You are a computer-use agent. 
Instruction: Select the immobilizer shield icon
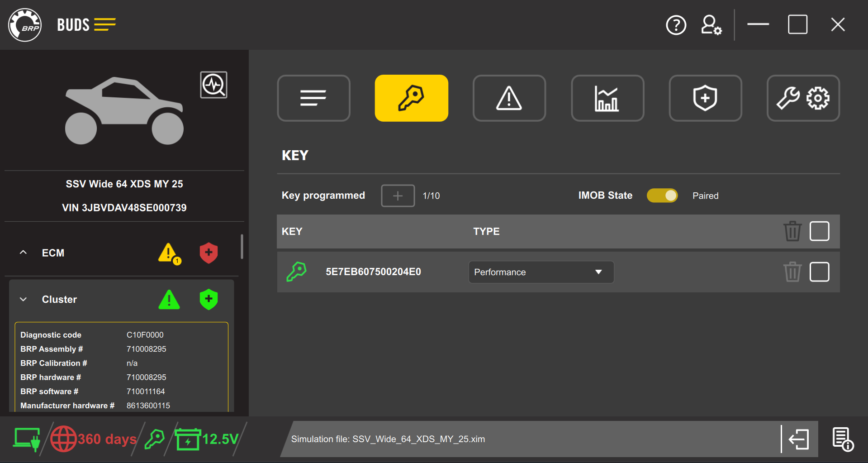point(705,98)
